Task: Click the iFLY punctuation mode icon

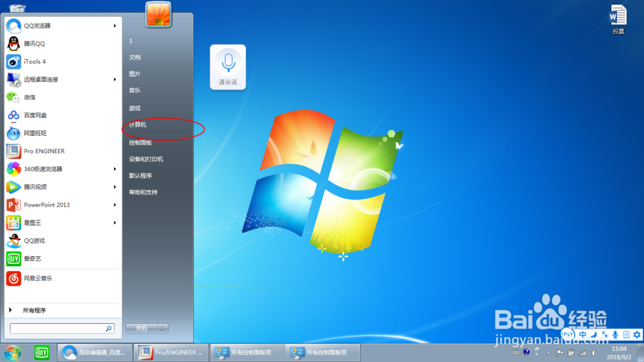Action: 604,334
